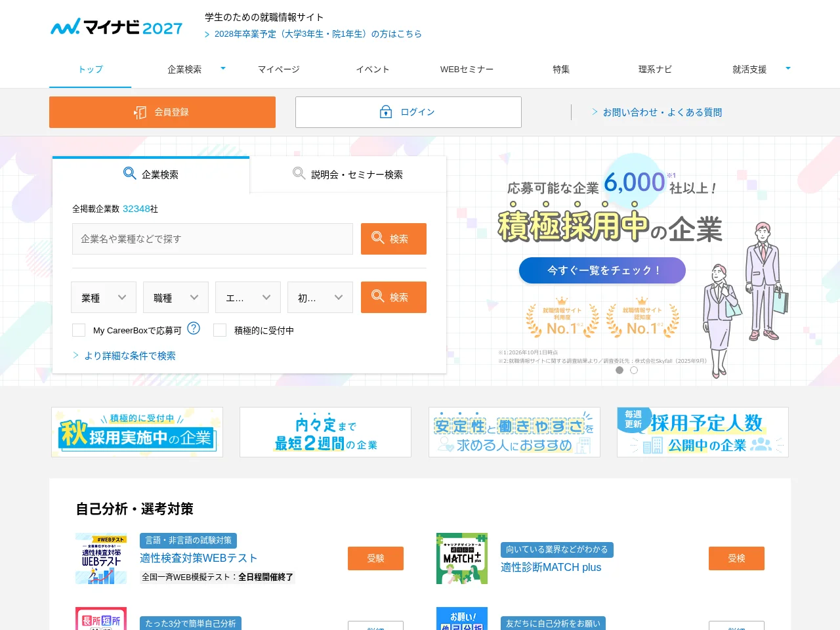
Task: Open the 採用予定人数公開中の企業 banner
Action: click(x=703, y=432)
